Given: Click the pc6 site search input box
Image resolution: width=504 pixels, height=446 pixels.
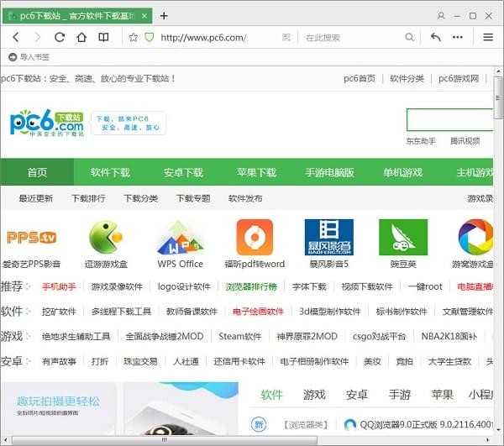Looking at the screenshot, I should pyautogui.click(x=449, y=120).
